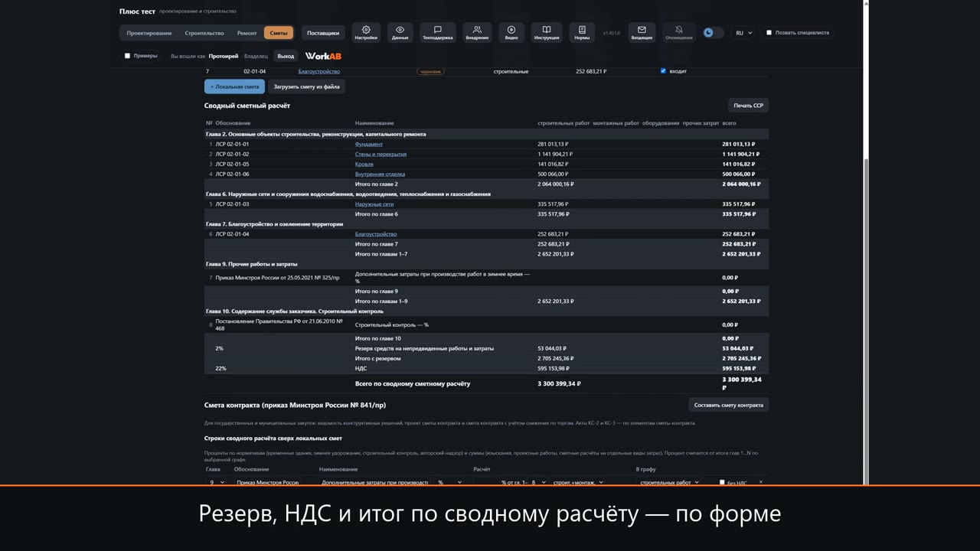Open the chapter range 8 dropdown
The image size is (980, 551).
(538, 482)
